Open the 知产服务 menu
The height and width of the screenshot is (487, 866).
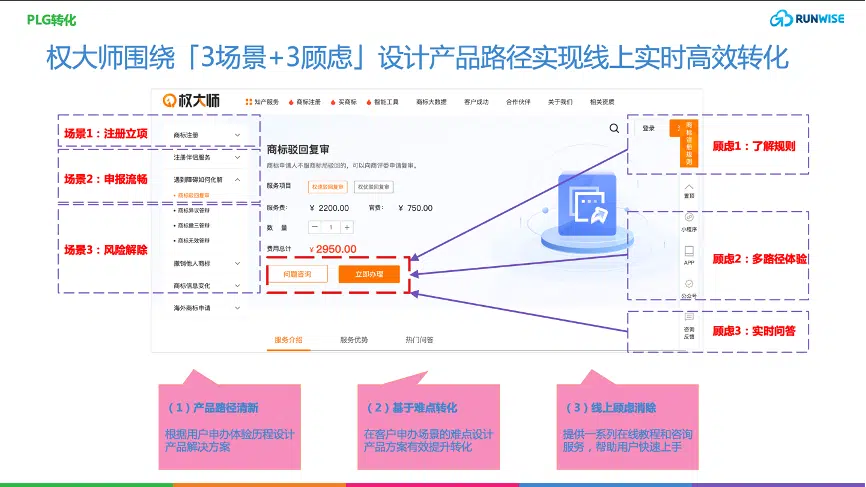click(262, 102)
